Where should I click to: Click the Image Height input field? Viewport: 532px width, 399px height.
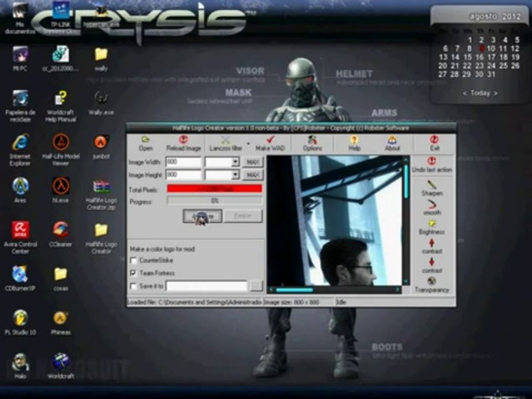[x=183, y=175]
